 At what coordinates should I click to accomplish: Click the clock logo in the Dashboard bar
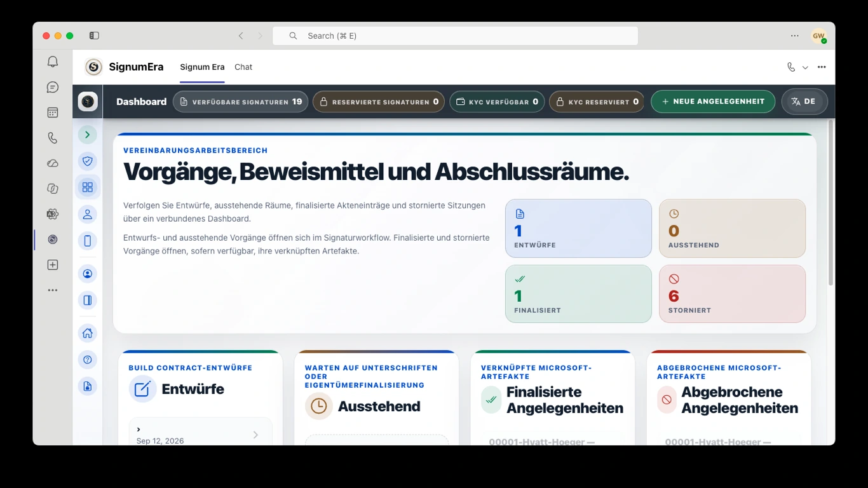(88, 102)
